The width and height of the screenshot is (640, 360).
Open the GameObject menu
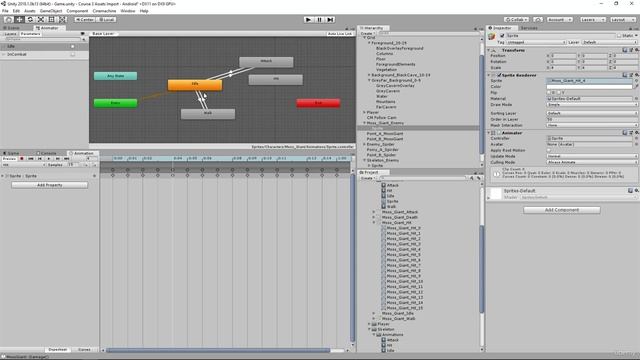pos(51,11)
